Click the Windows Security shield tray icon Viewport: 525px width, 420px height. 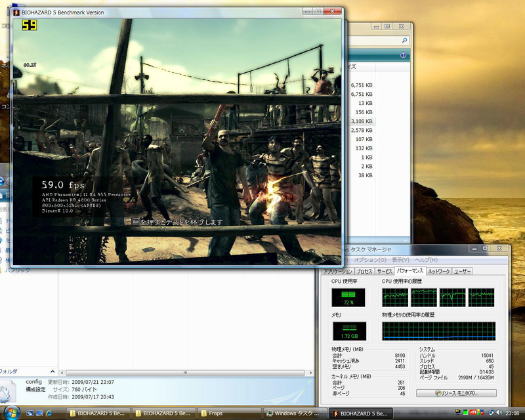pyautogui.click(x=480, y=412)
